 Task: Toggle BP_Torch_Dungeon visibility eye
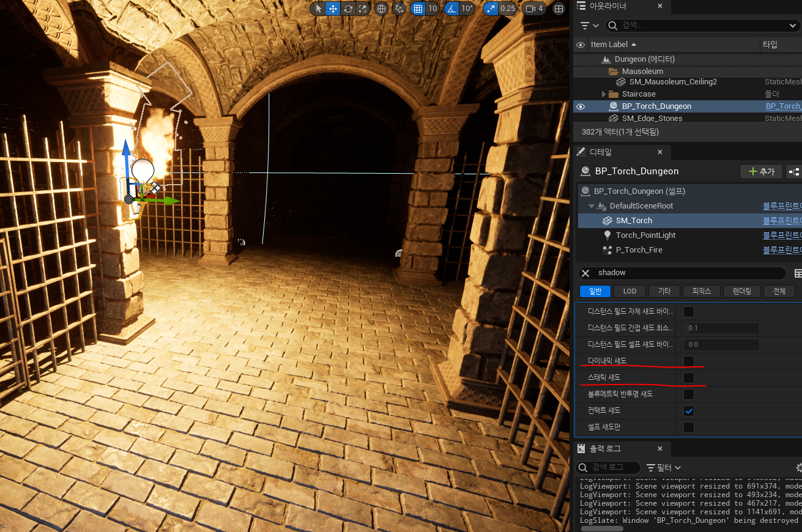[x=581, y=106]
